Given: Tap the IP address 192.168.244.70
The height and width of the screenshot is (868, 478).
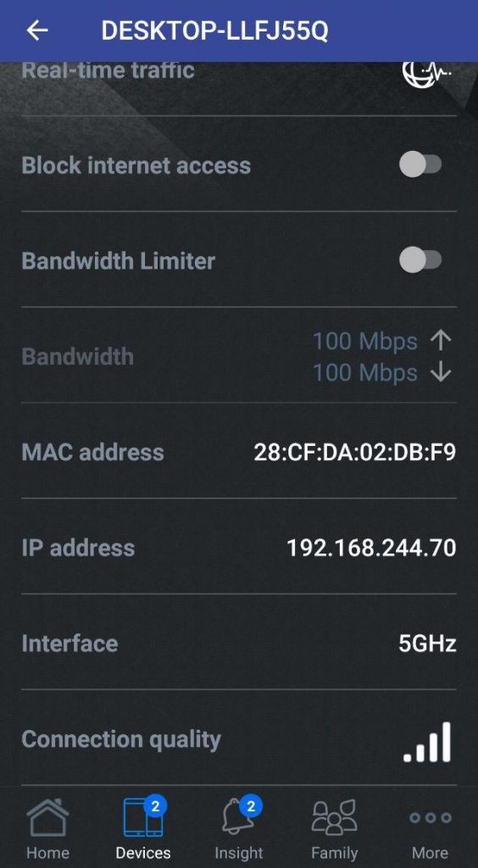Looking at the screenshot, I should pos(371,548).
